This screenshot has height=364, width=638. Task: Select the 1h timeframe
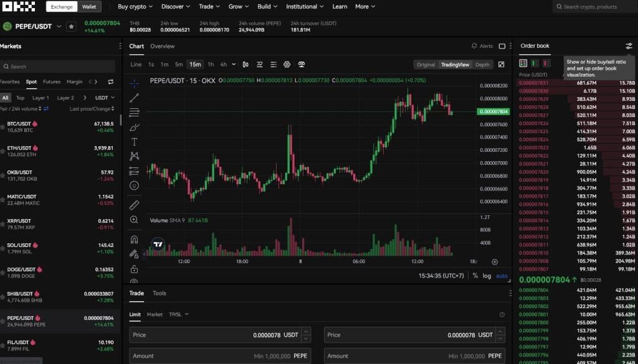211,65
